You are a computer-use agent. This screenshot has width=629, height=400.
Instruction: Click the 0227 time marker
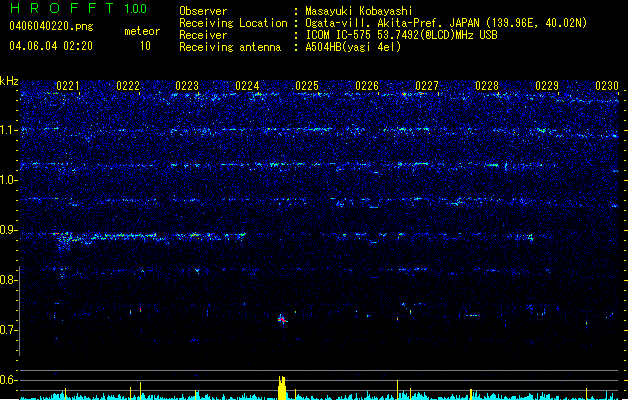click(x=427, y=86)
